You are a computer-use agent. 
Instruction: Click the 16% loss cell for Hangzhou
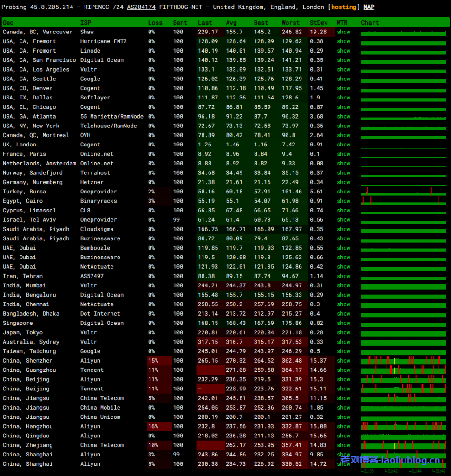153,426
